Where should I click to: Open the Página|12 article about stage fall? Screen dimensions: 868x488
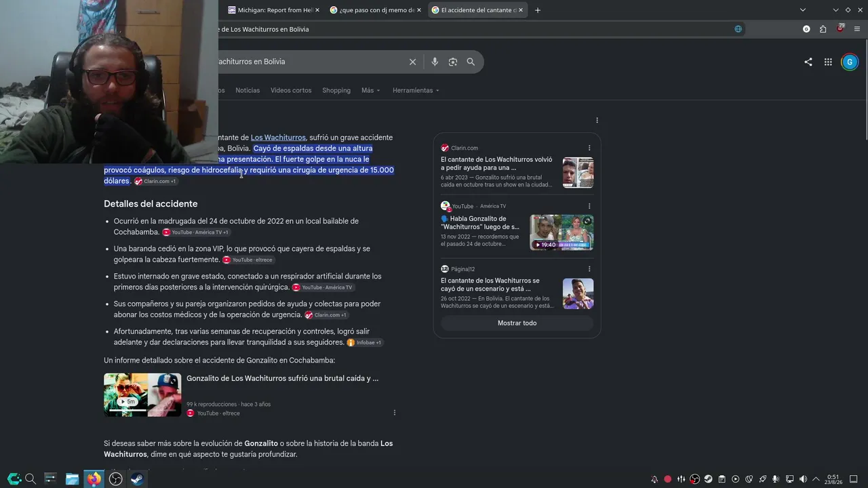click(490, 285)
